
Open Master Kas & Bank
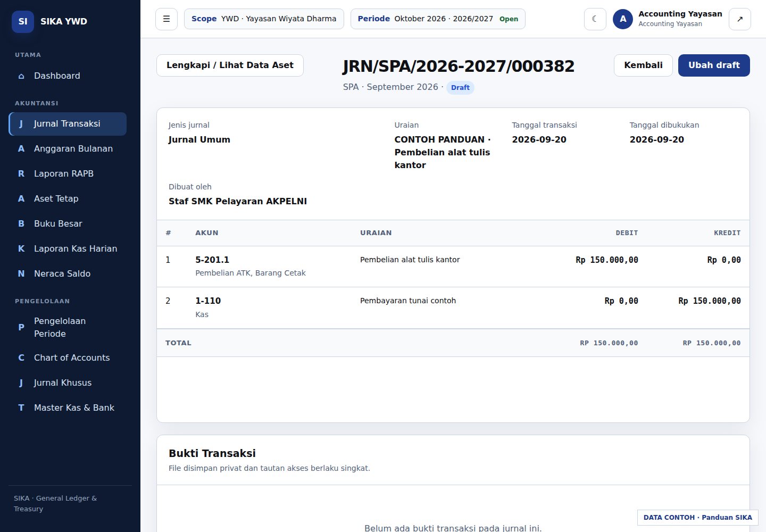(x=68, y=408)
